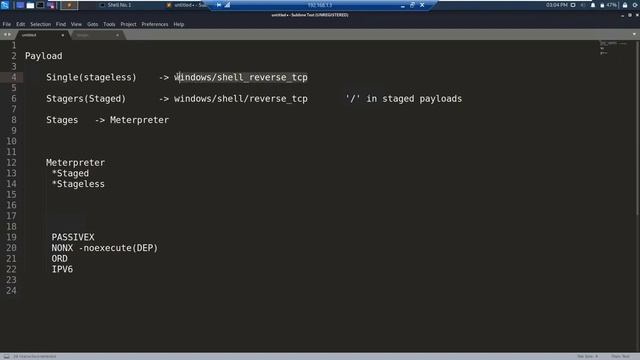
Task: Click Stagers(Staged) text on line 6
Action: coord(86,99)
